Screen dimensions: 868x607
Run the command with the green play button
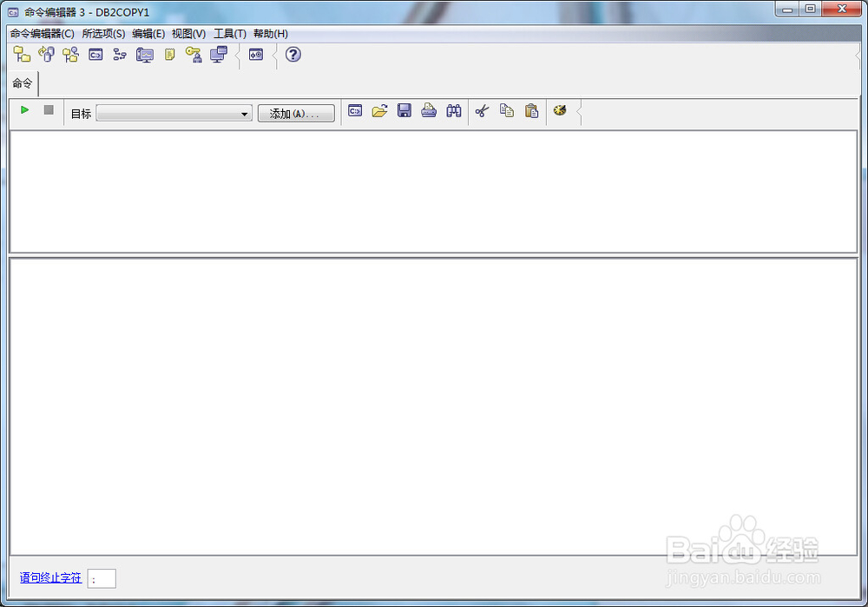point(24,110)
